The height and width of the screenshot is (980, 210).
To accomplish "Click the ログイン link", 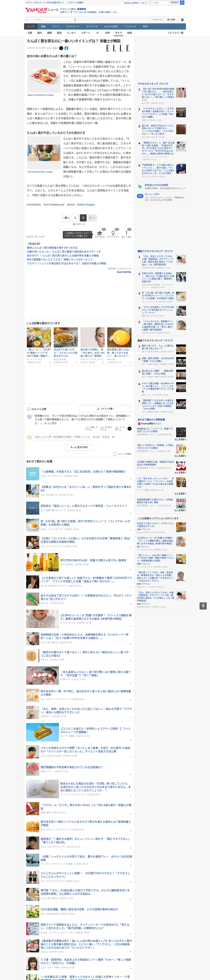I will (64, 12).
